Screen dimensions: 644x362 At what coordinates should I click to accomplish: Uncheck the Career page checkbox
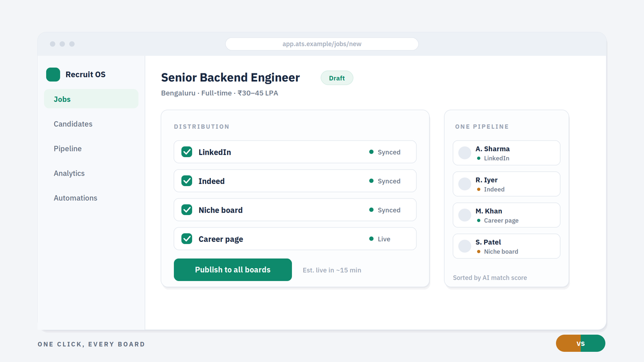[187, 239]
